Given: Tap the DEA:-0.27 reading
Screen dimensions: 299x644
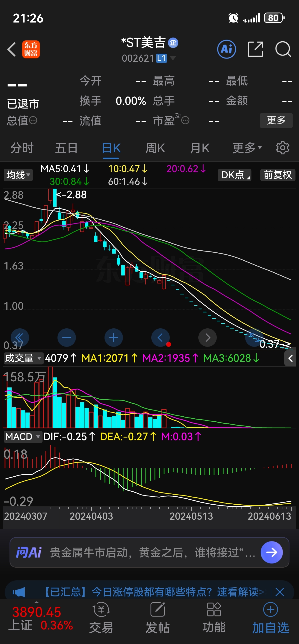Looking at the screenshot, I should 128,437.
